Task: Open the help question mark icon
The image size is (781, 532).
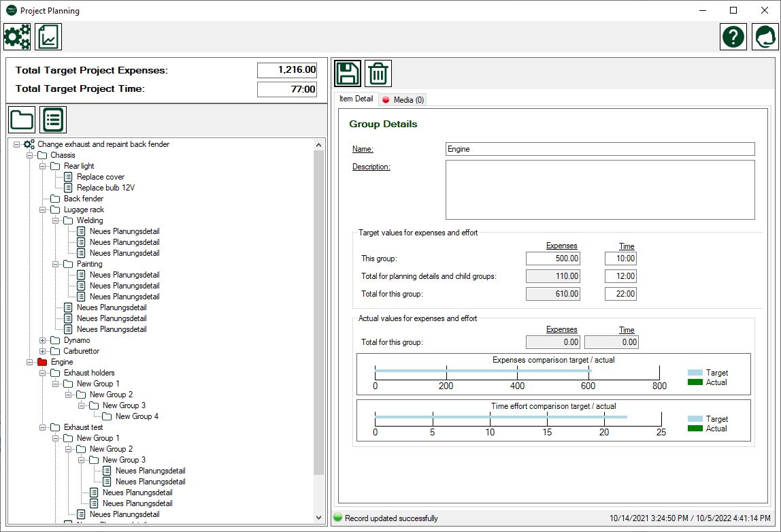Action: [733, 37]
